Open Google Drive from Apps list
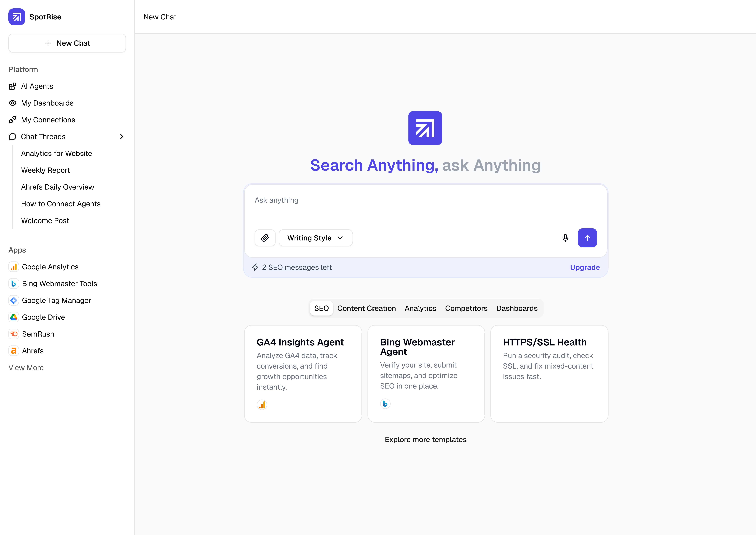Screen dimensions: 756x535 [x=43, y=317]
